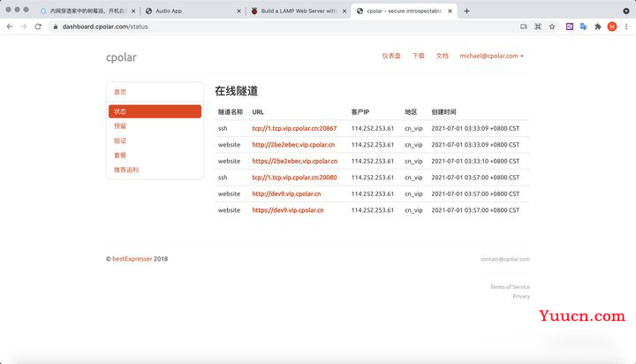Screen dimensions: 636x364
Task: Open http://2be2ebec.vip.cpolar.cn link
Action: (293, 145)
